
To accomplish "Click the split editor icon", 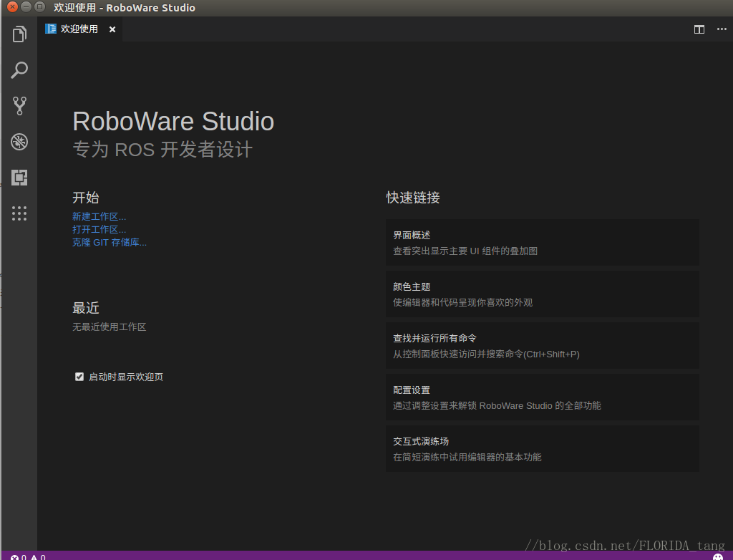I will click(x=699, y=29).
